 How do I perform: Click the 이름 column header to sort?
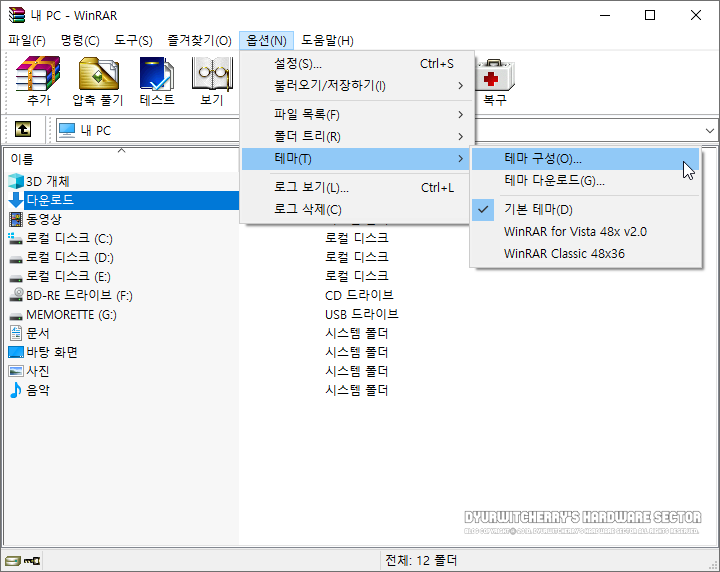121,159
